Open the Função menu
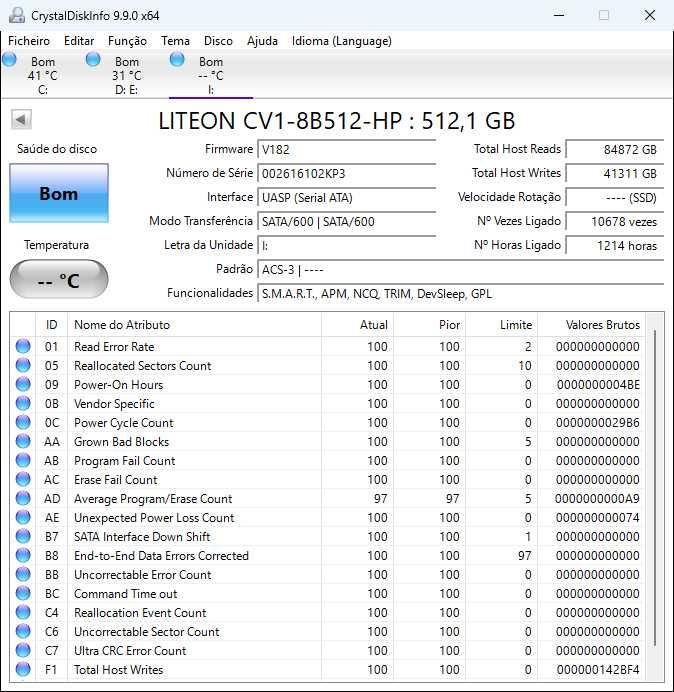 (x=127, y=41)
